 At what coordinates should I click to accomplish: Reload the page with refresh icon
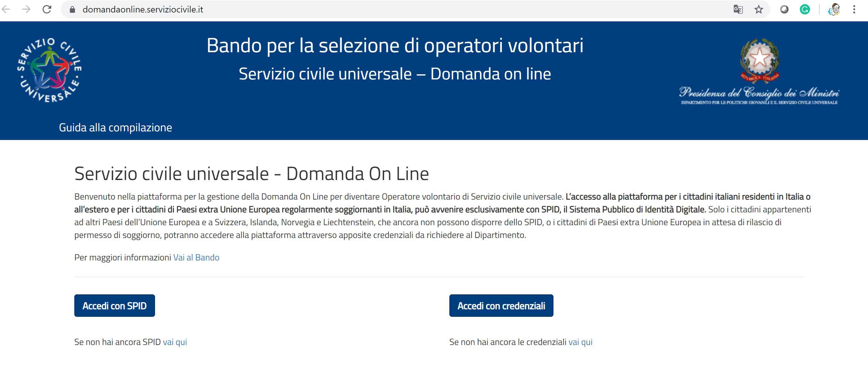click(x=47, y=9)
